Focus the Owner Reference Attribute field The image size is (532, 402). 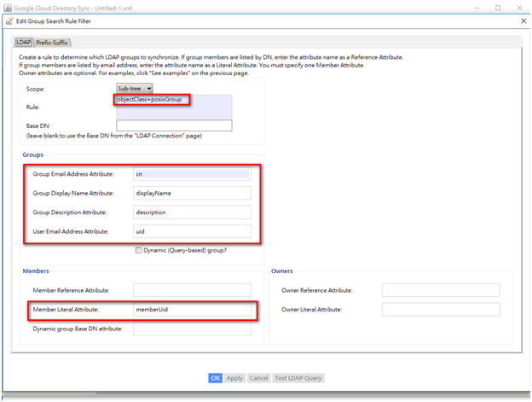pyautogui.click(x=440, y=290)
